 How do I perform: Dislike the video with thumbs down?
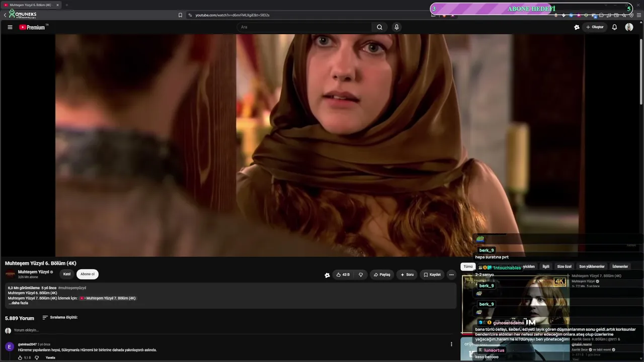tap(361, 275)
